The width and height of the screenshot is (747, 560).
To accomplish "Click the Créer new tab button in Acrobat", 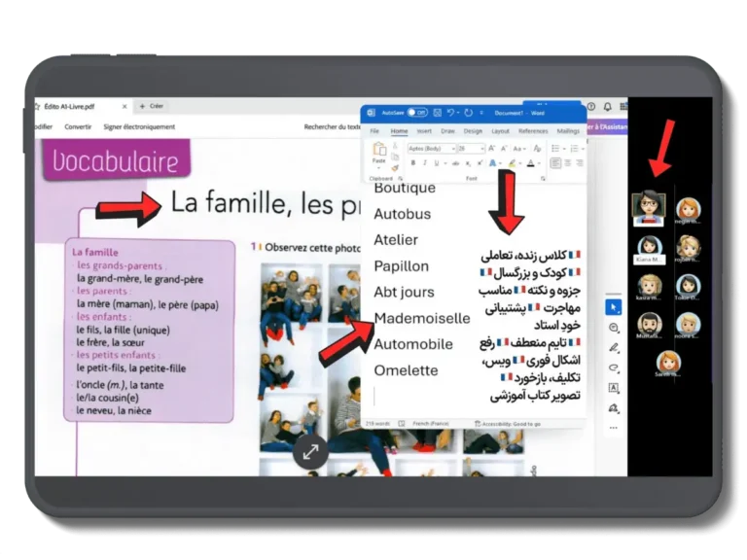I will [x=151, y=106].
